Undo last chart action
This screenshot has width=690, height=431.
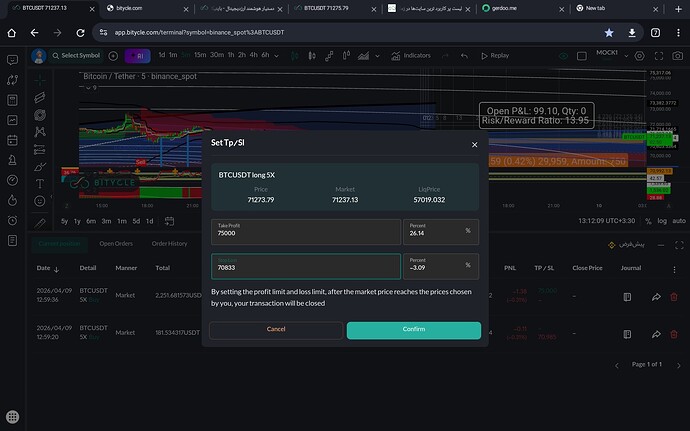pyautogui.click(x=464, y=56)
